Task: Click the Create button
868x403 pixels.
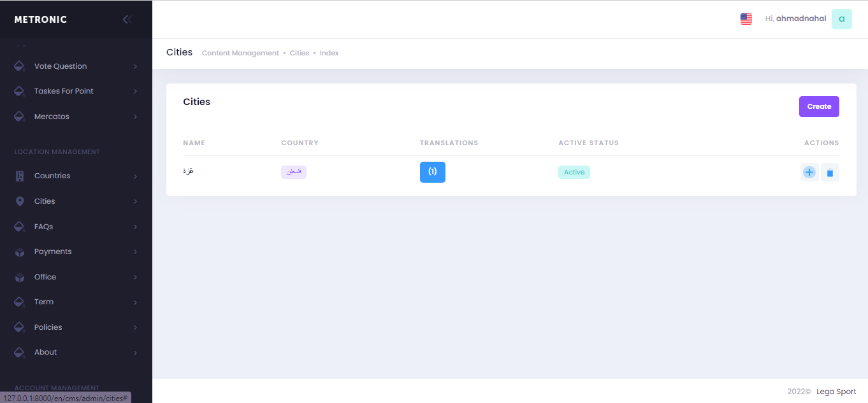Action: 818,107
